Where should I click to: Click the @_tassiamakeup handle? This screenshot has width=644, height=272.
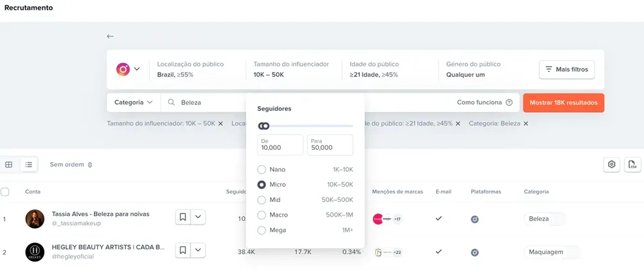click(x=76, y=223)
